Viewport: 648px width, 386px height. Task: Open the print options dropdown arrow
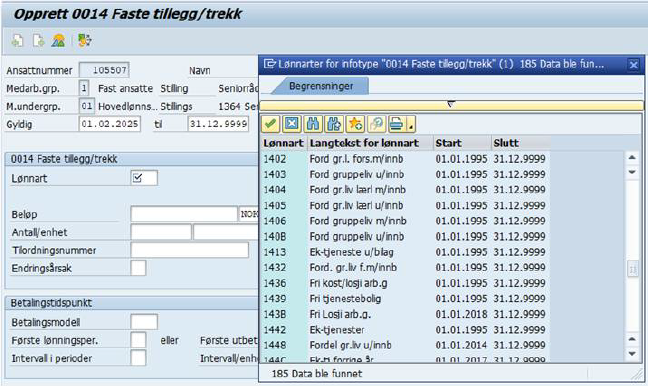pyautogui.click(x=411, y=124)
